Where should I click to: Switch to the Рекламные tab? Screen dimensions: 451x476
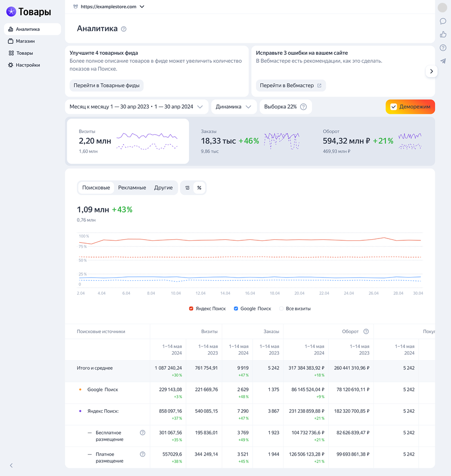(x=132, y=188)
